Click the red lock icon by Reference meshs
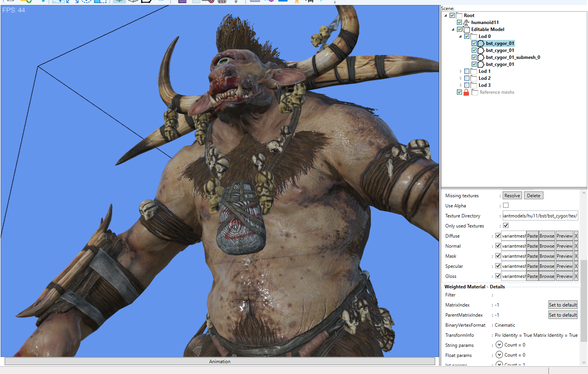This screenshot has height=374, width=588. (x=466, y=92)
